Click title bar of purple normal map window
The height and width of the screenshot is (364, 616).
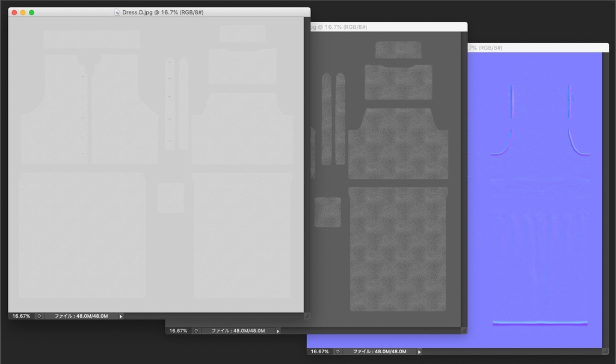[x=538, y=48]
